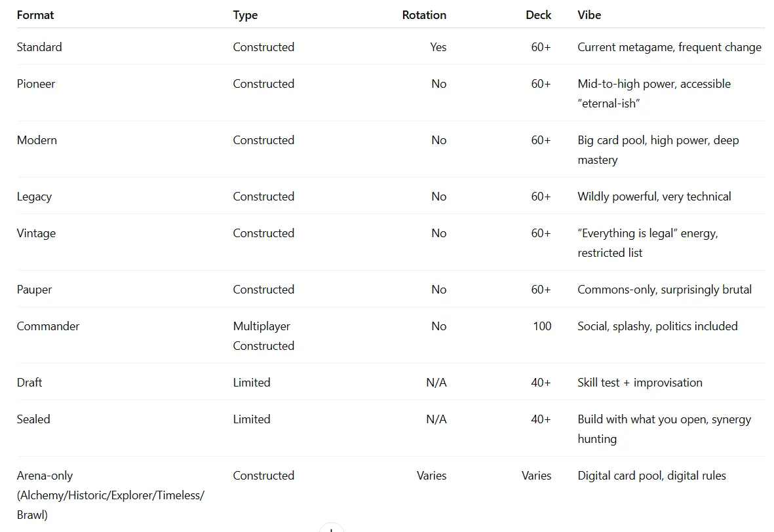Click the Vibe column header

pos(589,15)
